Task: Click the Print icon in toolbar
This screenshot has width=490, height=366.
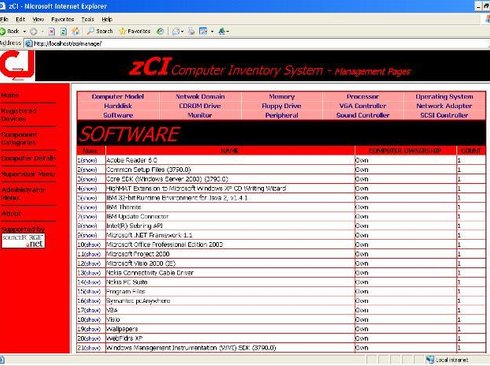Action: pos(191,31)
